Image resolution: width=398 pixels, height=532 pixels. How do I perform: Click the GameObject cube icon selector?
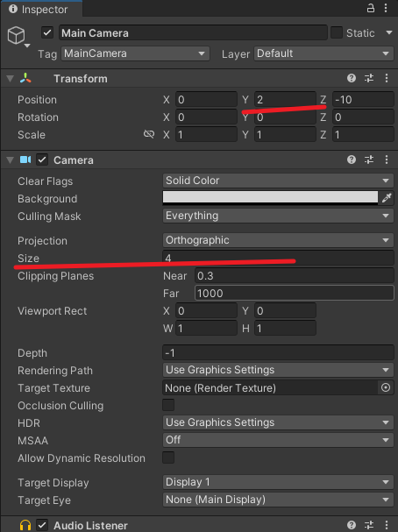click(x=17, y=36)
